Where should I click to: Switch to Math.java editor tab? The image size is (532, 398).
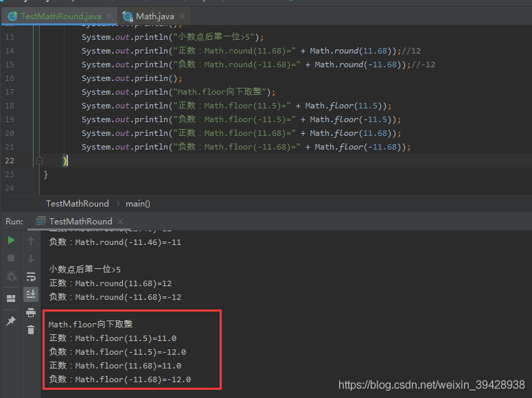point(154,16)
